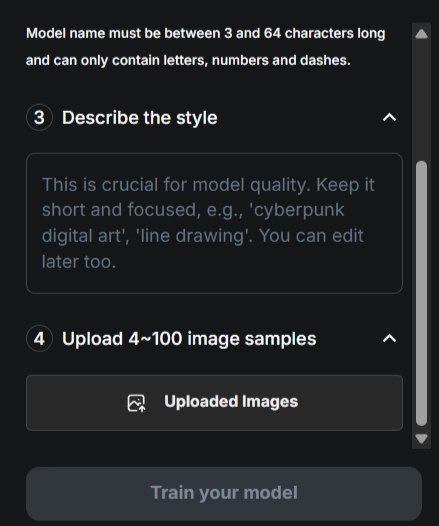Click the Upload 4~100 image samples heading
The width and height of the screenshot is (439, 526).
click(x=189, y=338)
